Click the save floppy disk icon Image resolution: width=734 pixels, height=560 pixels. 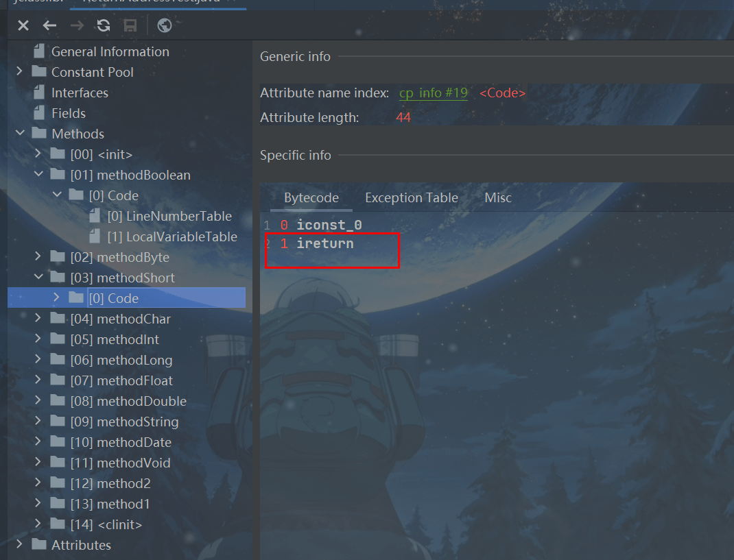[130, 25]
